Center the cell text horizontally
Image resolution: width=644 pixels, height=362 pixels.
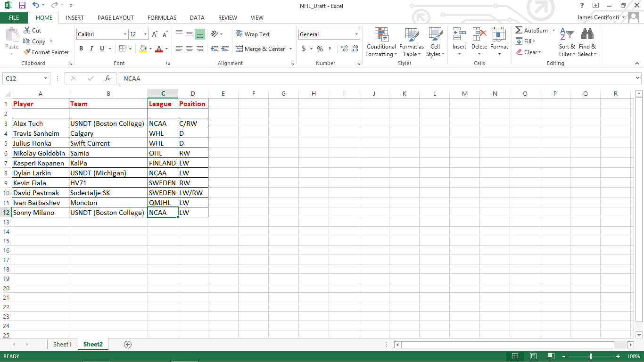(190, 49)
